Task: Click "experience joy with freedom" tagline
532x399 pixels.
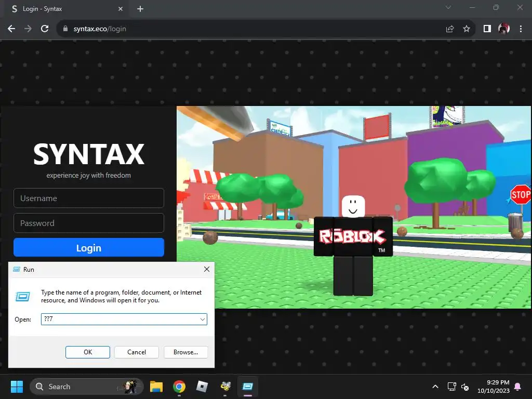Action: tap(88, 176)
